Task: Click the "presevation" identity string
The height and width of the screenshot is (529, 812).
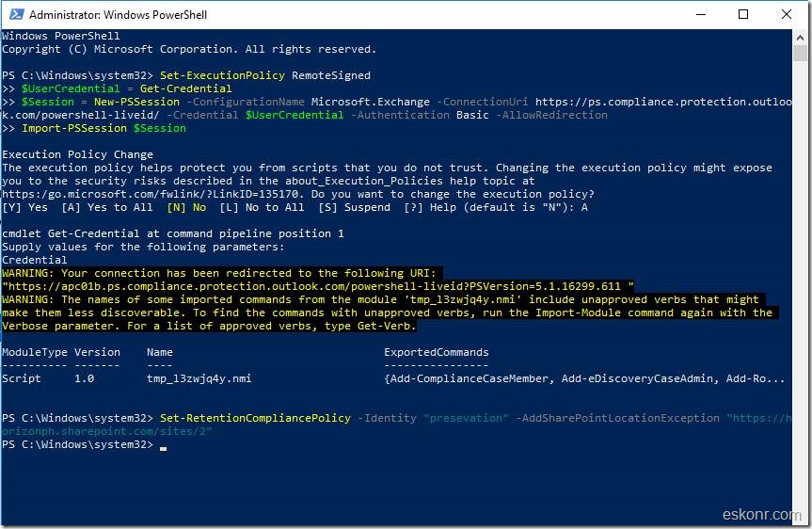Action: tap(466, 418)
